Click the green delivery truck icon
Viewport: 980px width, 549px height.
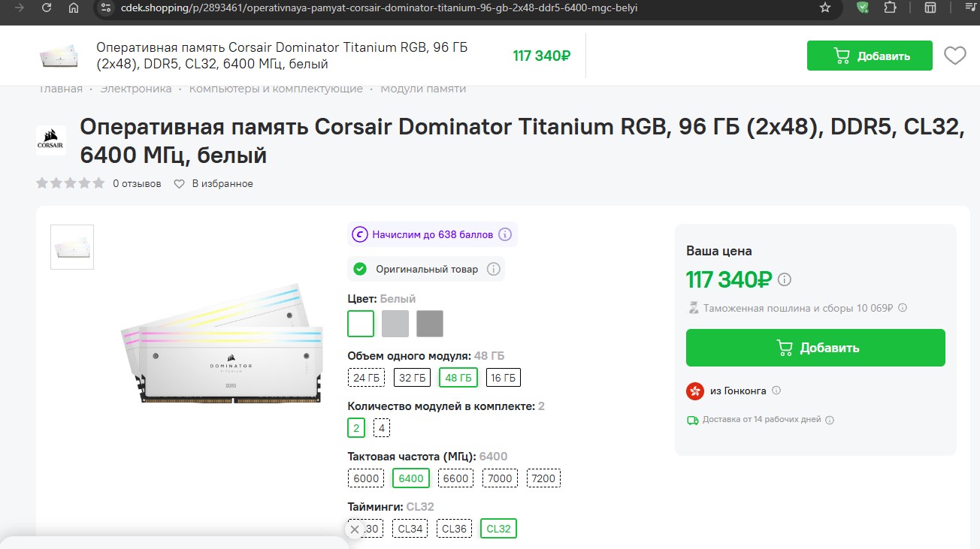[x=693, y=420]
